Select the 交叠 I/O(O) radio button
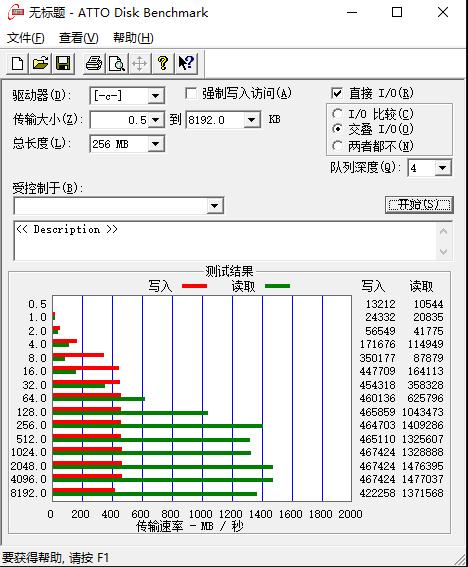 point(337,129)
